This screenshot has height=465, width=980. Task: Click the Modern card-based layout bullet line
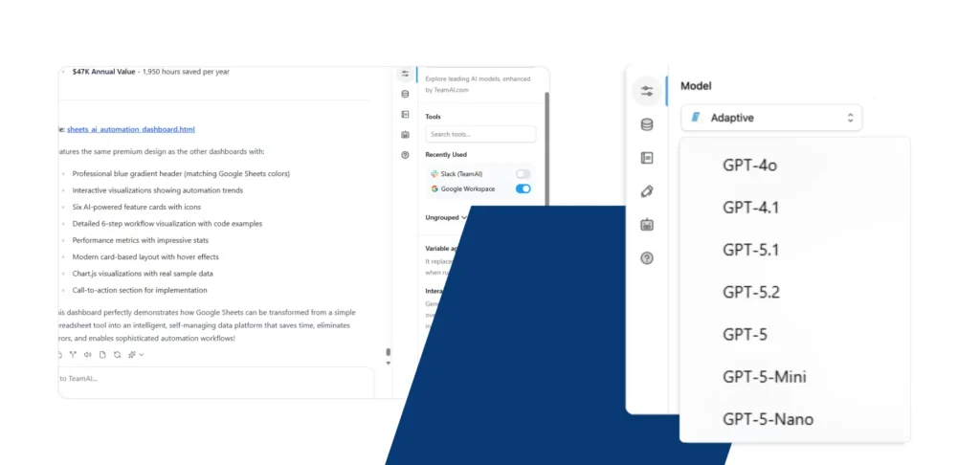[145, 256]
